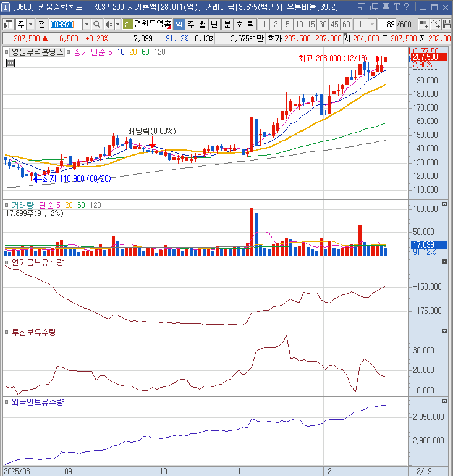Click the speaker sound icon in toolbar
The width and height of the screenshot is (453, 476).
pos(109,24)
